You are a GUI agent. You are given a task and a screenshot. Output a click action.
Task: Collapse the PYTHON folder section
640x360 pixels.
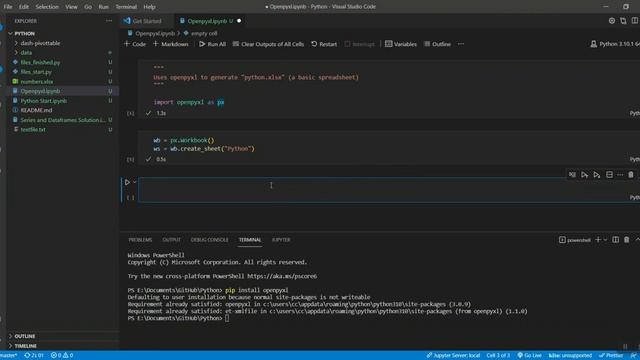[x=24, y=33]
